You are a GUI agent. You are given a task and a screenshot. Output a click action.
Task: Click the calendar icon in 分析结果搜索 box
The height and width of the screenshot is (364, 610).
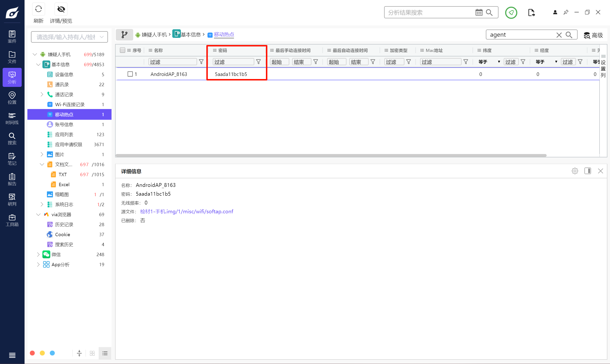[479, 13]
